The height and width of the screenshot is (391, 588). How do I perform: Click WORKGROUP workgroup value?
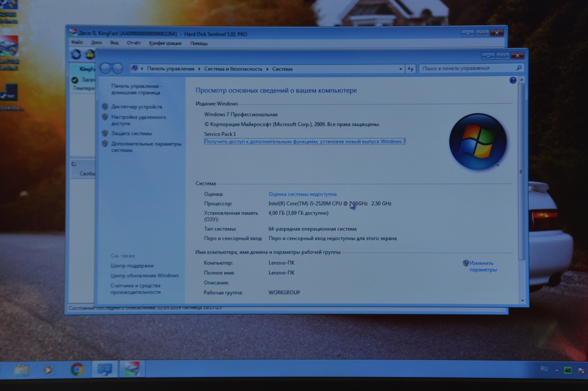(x=284, y=293)
